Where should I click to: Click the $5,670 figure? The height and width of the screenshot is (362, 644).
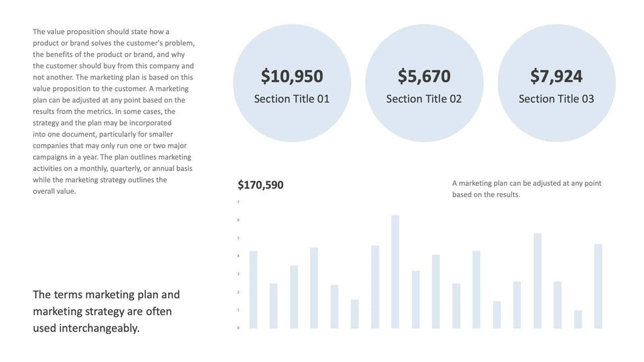(x=424, y=76)
